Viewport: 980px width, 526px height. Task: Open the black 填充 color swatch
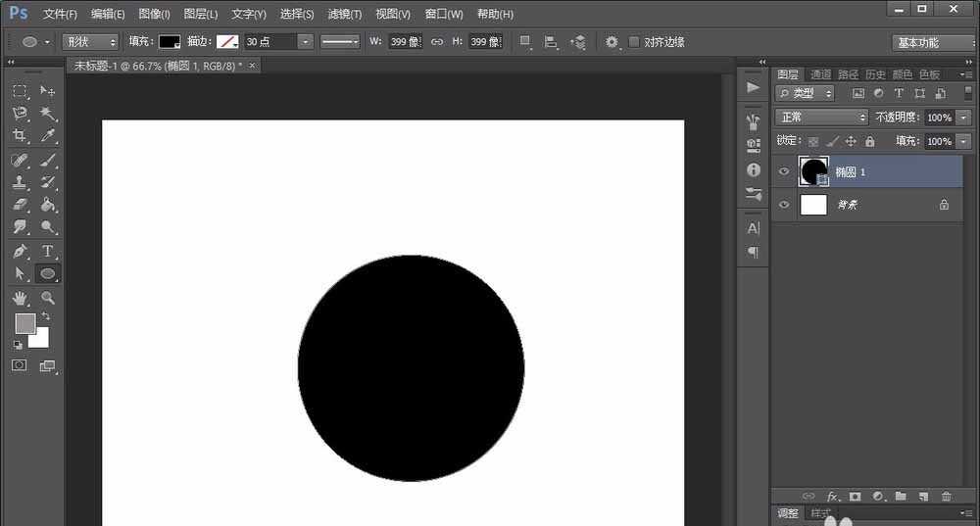pyautogui.click(x=170, y=42)
